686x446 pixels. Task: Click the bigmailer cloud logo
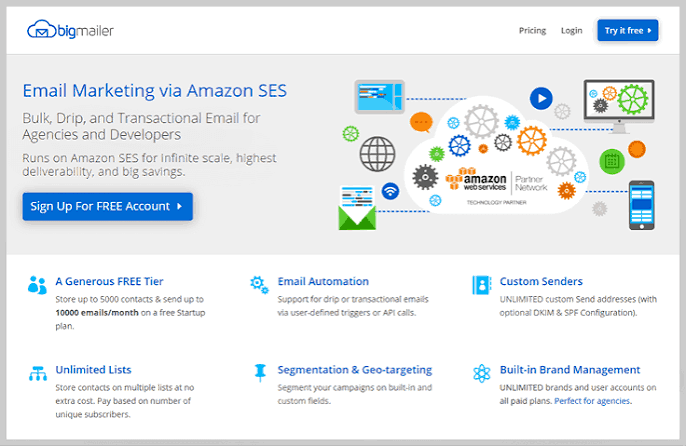(70, 30)
